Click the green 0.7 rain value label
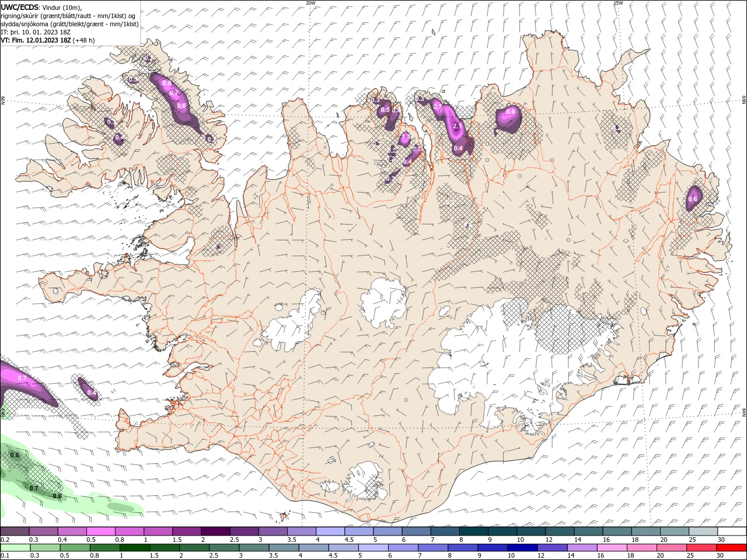 tap(34, 488)
